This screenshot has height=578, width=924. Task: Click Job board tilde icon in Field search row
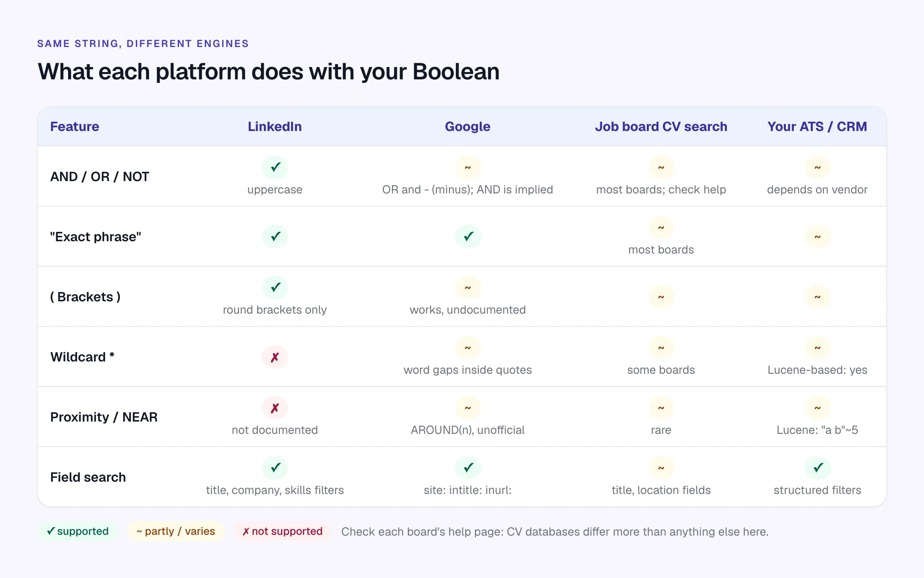tap(661, 468)
